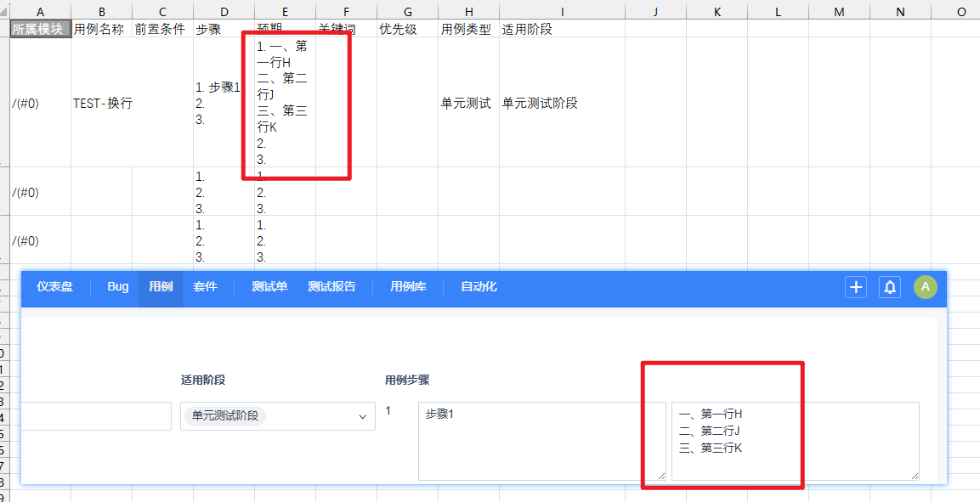Screen dimensions: 980x502
Task: Open the notification bell icon
Action: (x=890, y=287)
